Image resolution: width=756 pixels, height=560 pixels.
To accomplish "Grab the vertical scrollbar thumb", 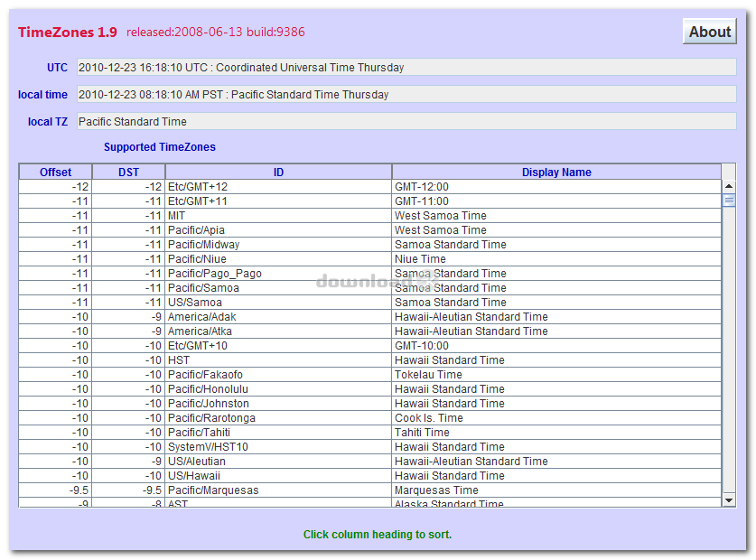I will 729,201.
